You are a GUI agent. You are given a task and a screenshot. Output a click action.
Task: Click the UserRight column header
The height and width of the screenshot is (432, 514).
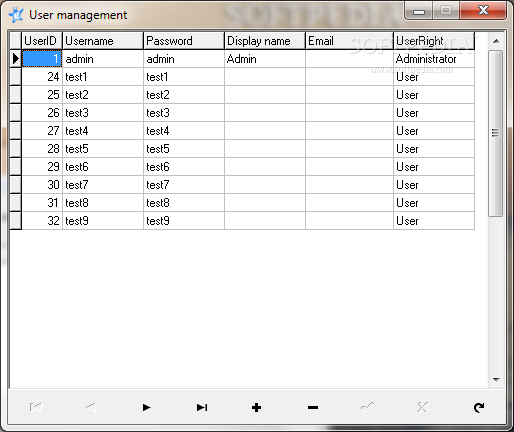coord(434,41)
